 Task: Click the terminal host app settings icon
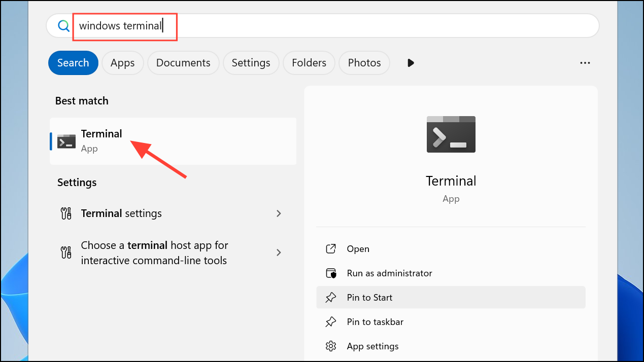[65, 252]
